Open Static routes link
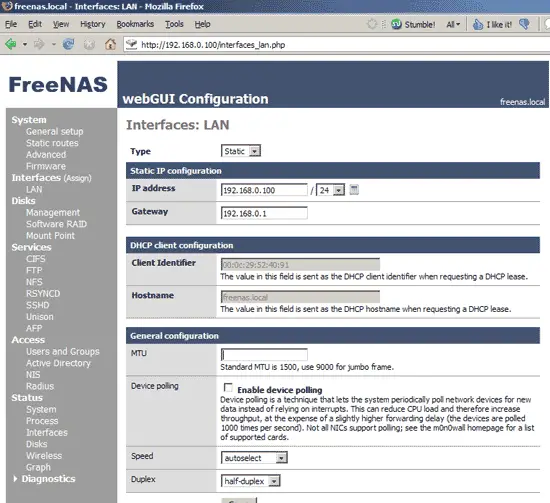The width and height of the screenshot is (550, 503). coord(52,143)
